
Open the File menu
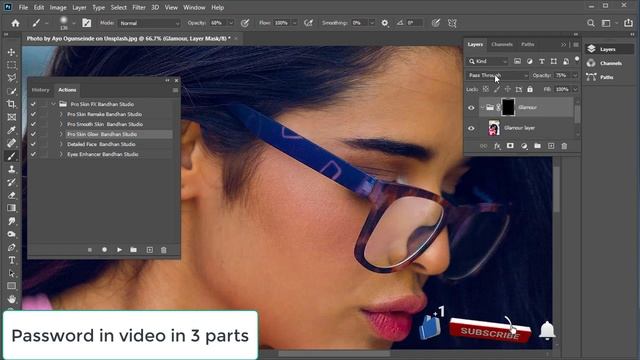point(23,7)
